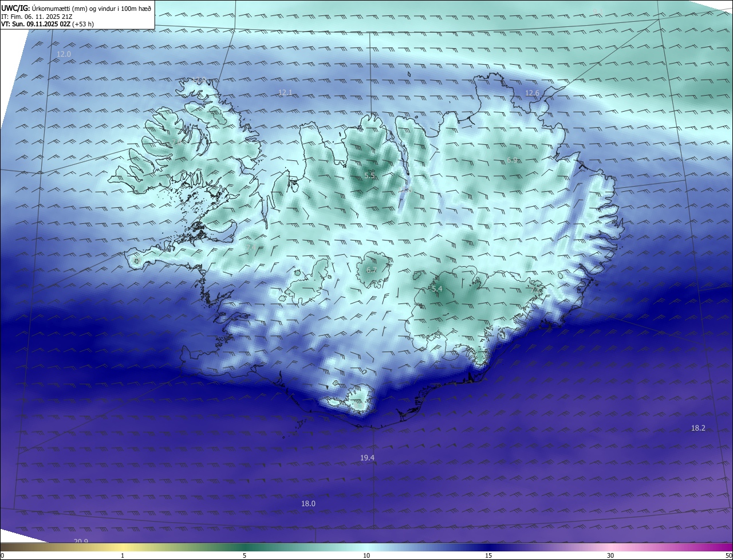Click the 18.0 value in the southern sea

(308, 503)
